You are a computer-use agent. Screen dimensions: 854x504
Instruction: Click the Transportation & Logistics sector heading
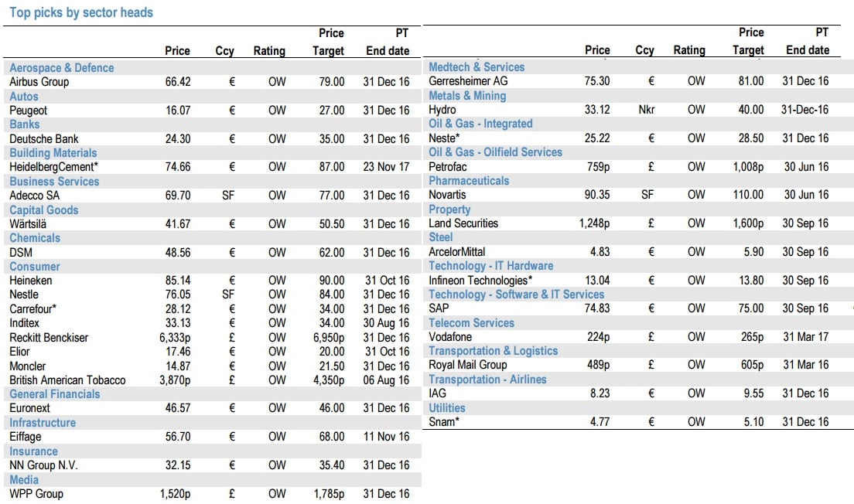(x=493, y=351)
